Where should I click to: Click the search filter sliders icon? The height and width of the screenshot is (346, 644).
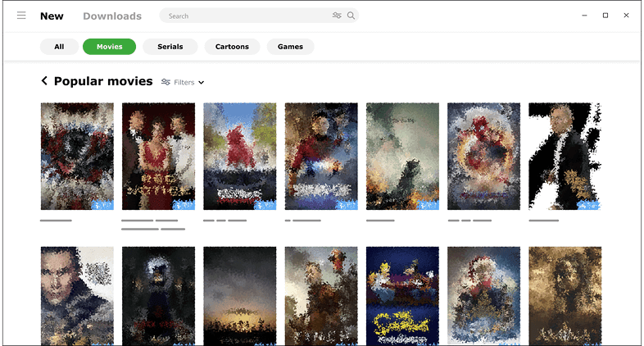point(337,16)
